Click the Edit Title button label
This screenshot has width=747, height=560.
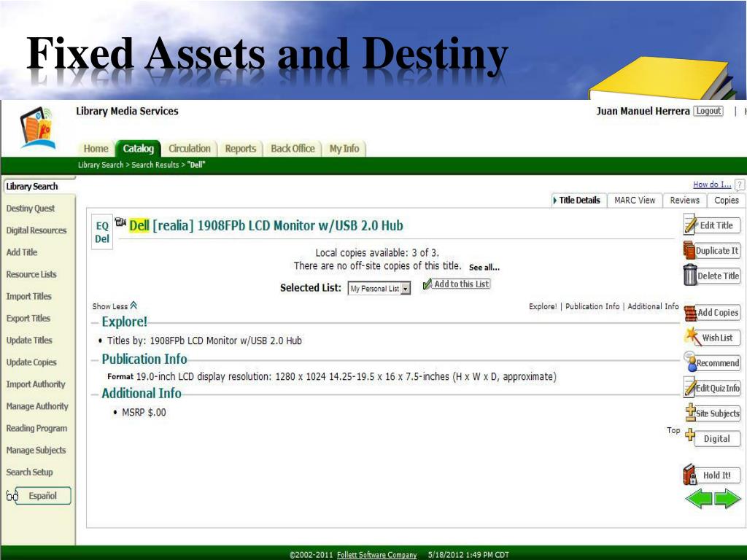[716, 225]
